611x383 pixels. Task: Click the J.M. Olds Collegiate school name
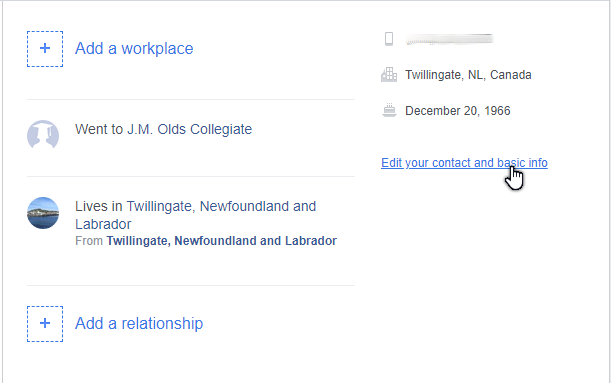click(189, 129)
